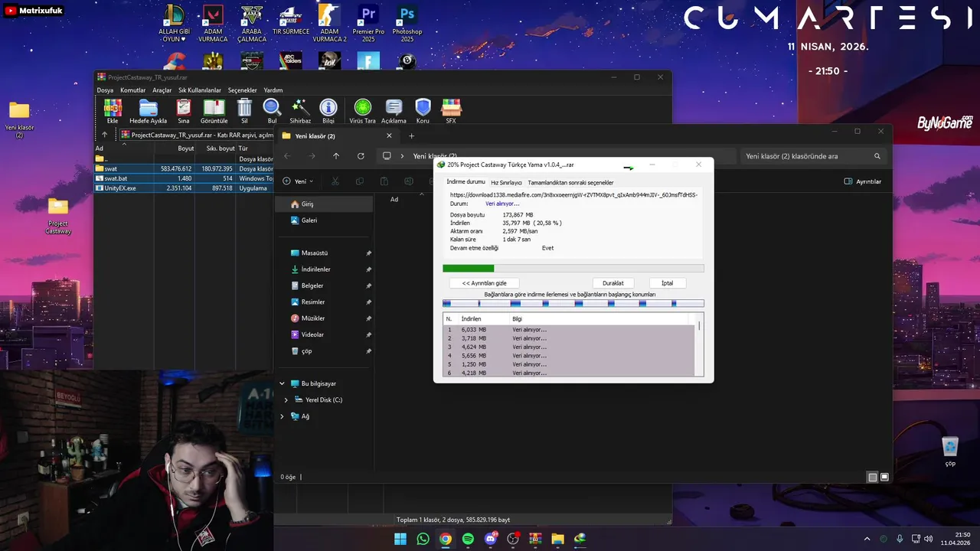Click the connection segments progress bar
This screenshot has height=551, width=980.
(573, 304)
